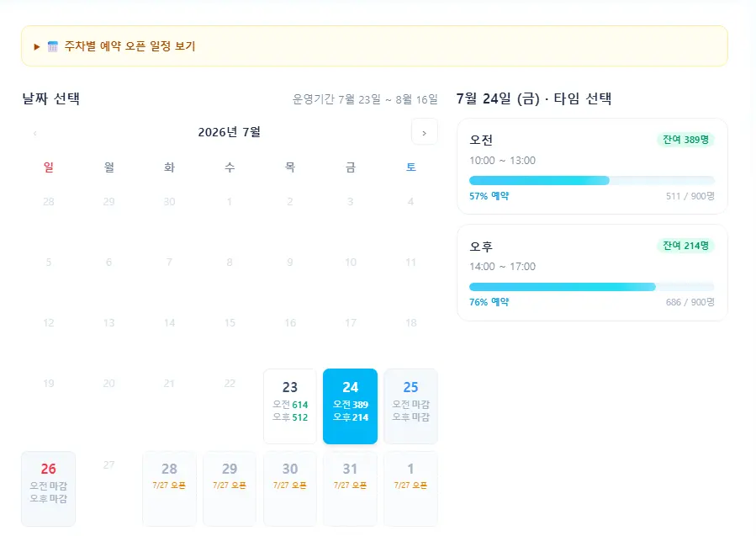
Task: Click the 잔여 214명 badge
Action: tap(685, 246)
